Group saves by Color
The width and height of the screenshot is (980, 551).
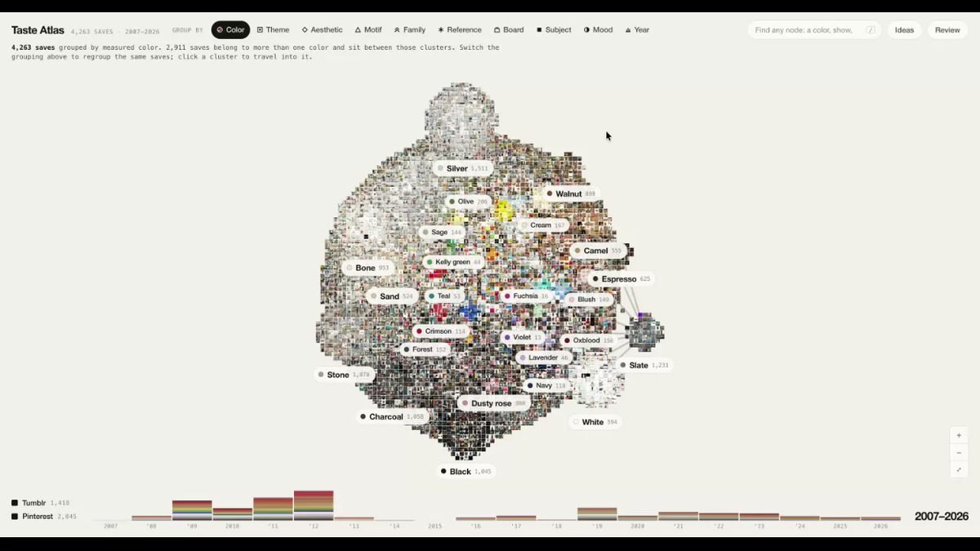coord(230,30)
